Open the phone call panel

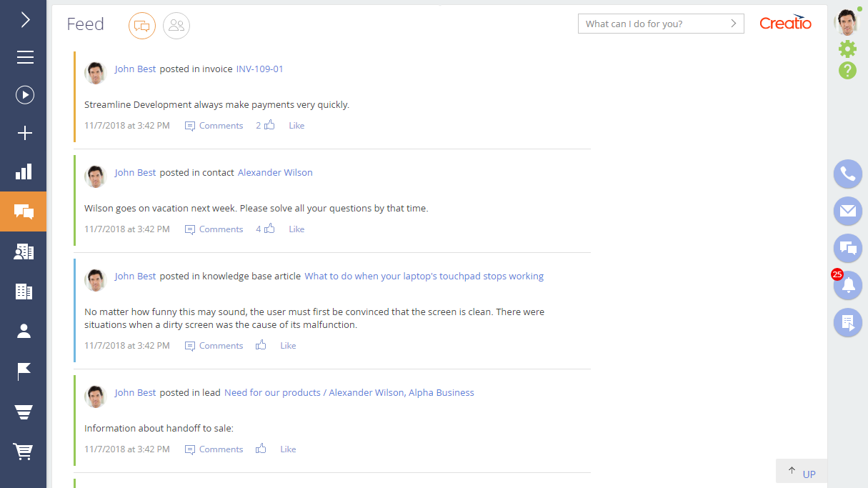848,174
